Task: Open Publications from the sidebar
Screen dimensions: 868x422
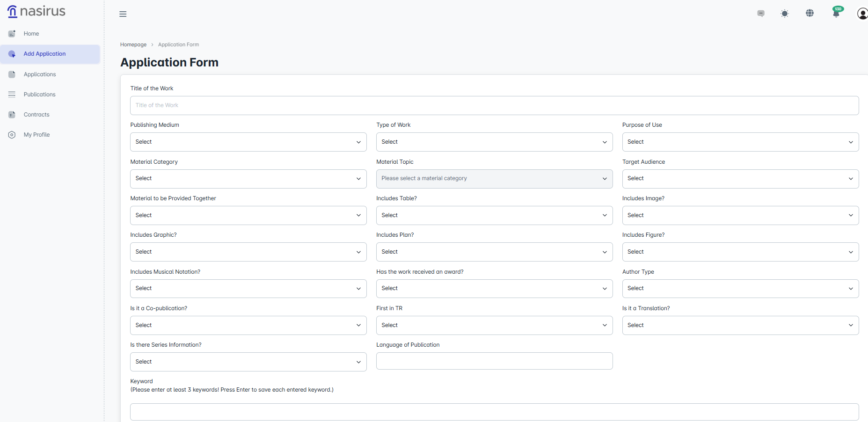Action: pyautogui.click(x=39, y=95)
